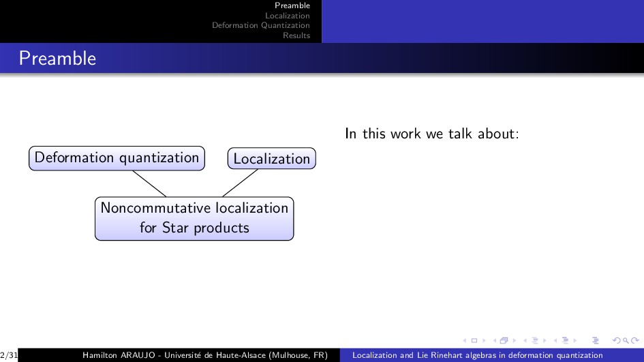
Task: Go to next subsection arrow
Action: 545,341
